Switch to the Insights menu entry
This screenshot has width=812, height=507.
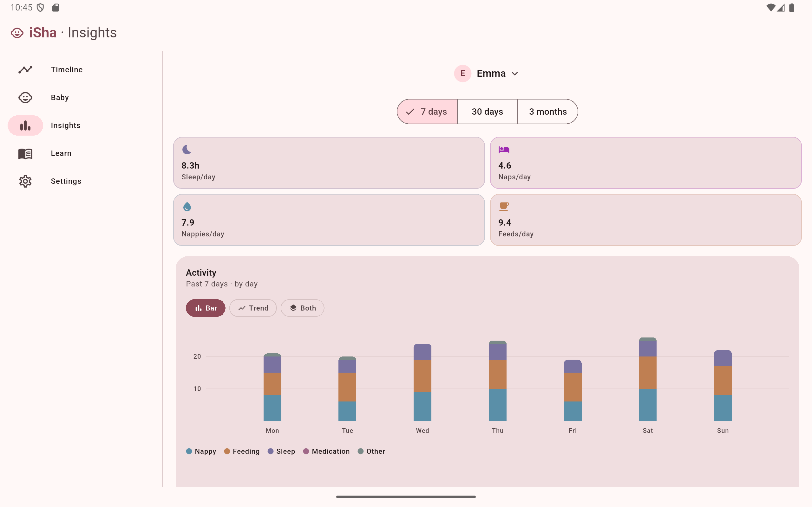[x=65, y=125]
